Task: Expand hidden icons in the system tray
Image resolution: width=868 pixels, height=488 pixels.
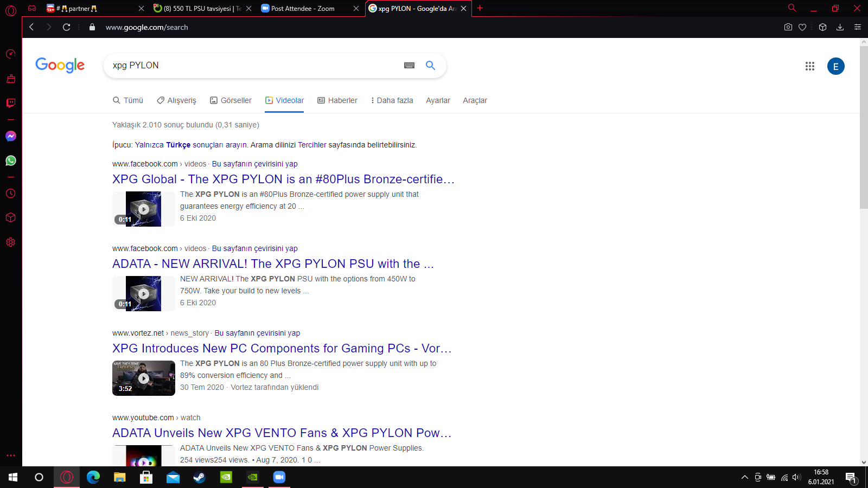Action: 744,477
